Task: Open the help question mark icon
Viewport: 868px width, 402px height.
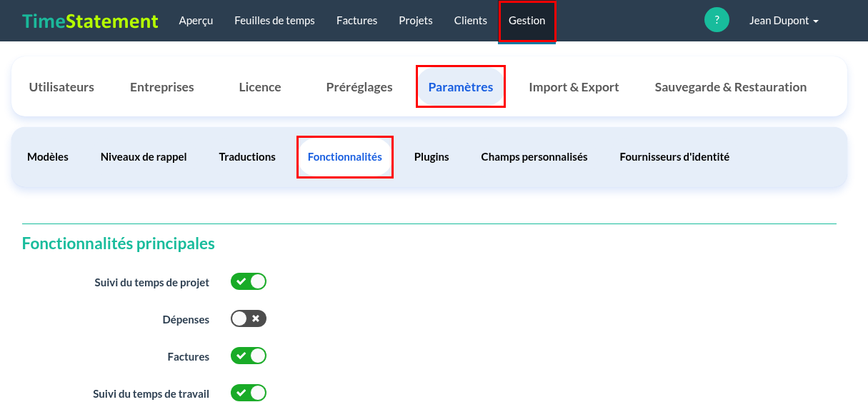Action: tap(717, 20)
